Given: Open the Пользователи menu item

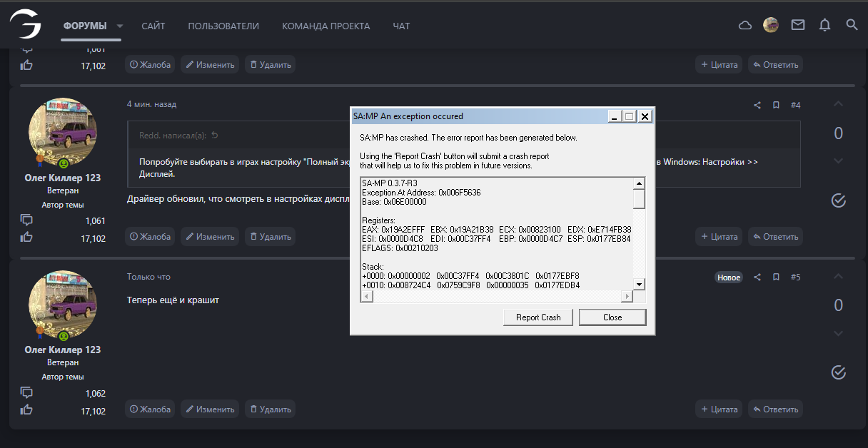Looking at the screenshot, I should tap(223, 26).
